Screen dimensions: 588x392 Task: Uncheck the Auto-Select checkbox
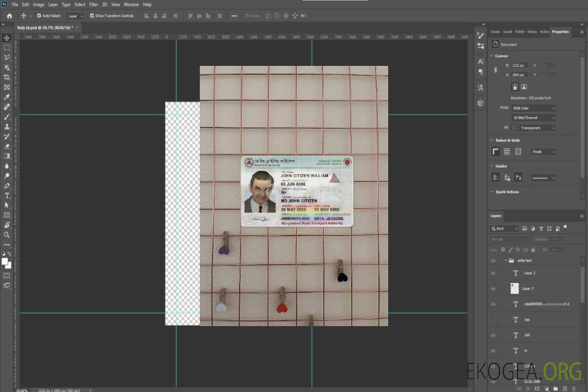[39, 16]
